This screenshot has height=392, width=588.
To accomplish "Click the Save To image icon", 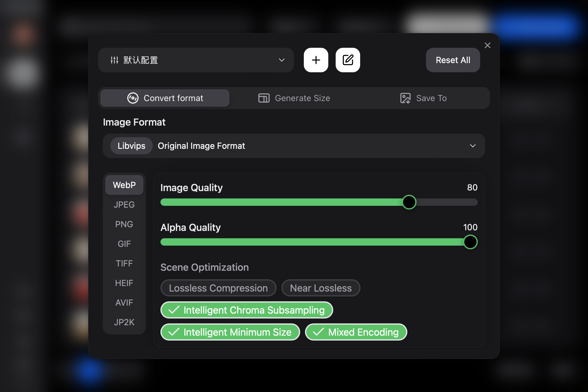I will 405,98.
